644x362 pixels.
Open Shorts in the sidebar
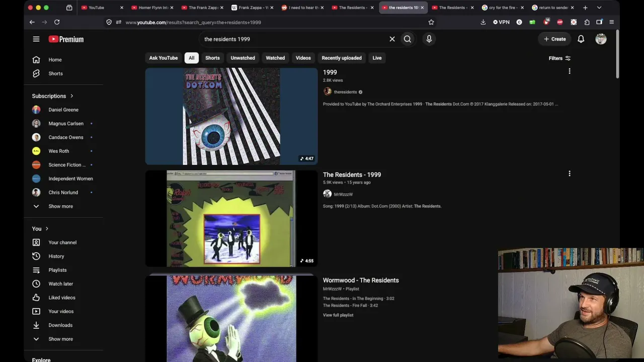click(x=55, y=73)
